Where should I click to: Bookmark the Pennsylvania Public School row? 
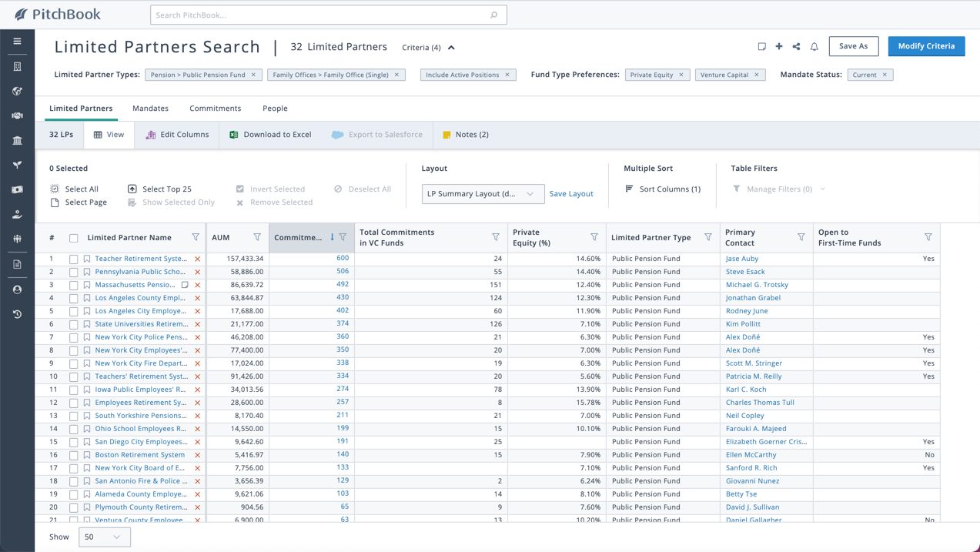coord(87,272)
